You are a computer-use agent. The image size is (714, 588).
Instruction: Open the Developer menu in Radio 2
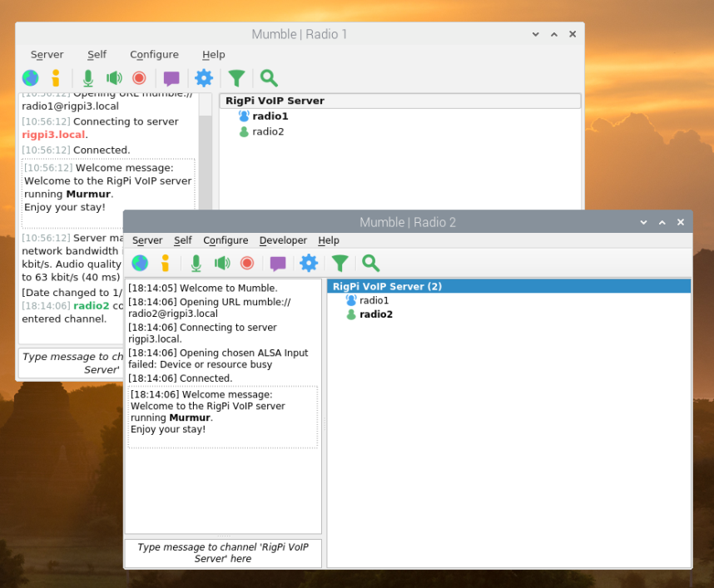point(283,240)
